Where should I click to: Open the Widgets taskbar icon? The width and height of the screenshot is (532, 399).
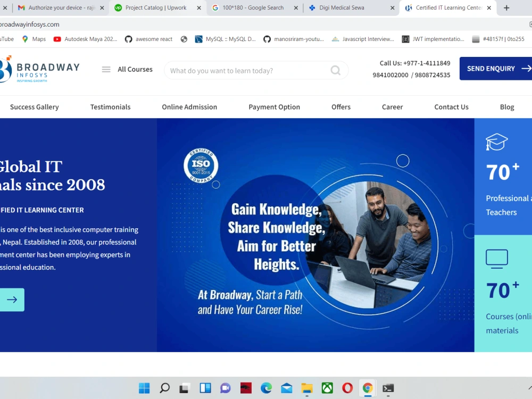coord(205,388)
